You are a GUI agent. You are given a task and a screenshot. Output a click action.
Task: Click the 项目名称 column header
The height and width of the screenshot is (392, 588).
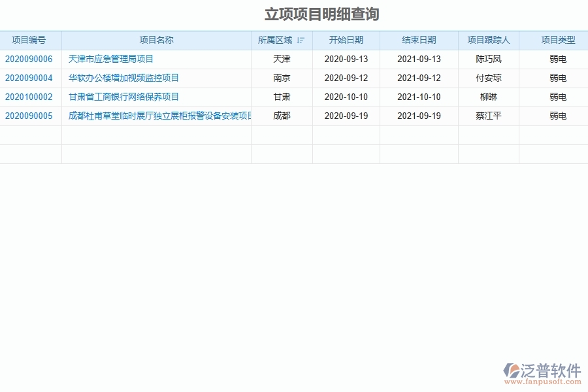pyautogui.click(x=157, y=40)
